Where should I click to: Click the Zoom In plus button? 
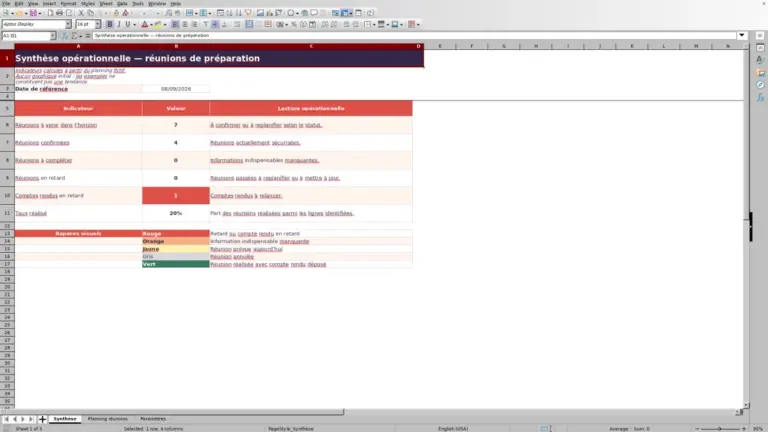point(744,429)
